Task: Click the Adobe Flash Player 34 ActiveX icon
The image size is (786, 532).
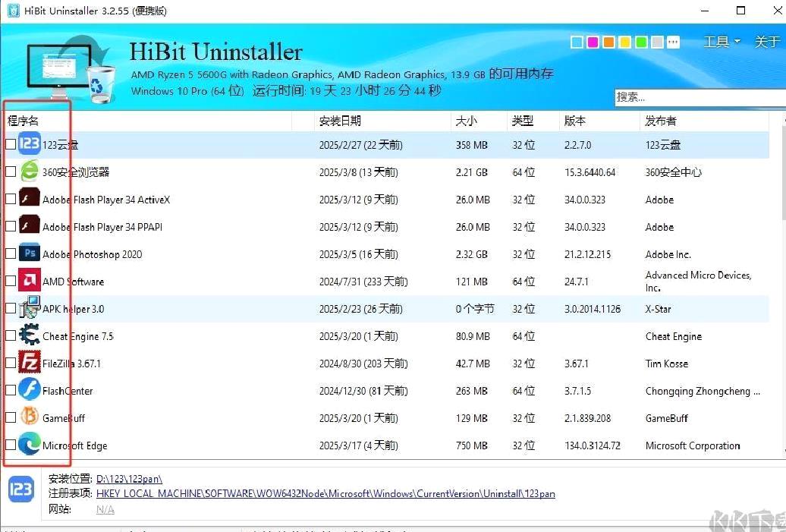Action: 30,199
